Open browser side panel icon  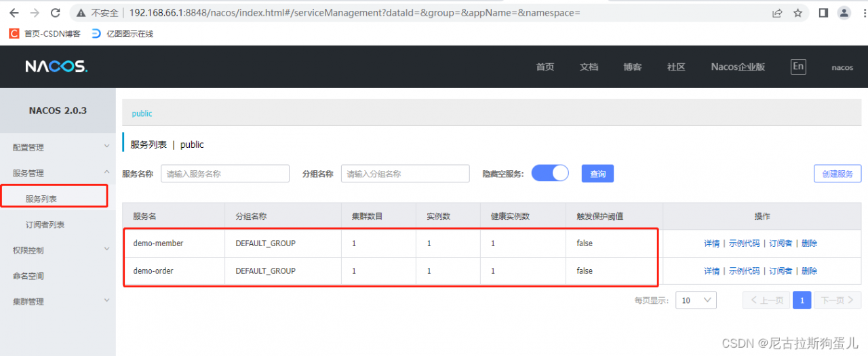823,13
